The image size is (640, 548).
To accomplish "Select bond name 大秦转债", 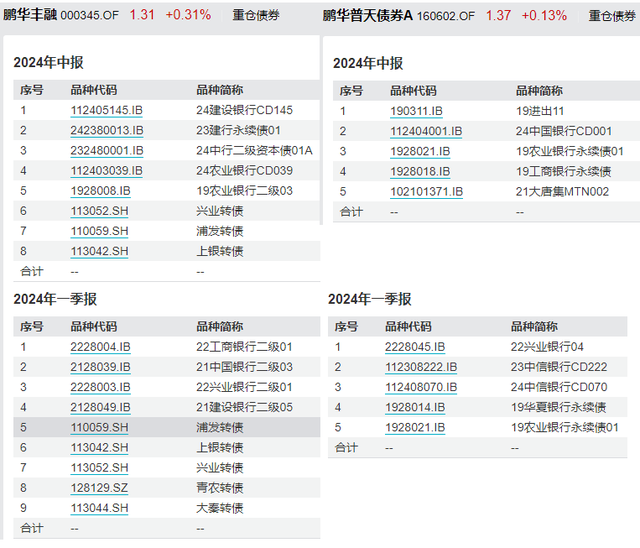I will click(x=220, y=508).
